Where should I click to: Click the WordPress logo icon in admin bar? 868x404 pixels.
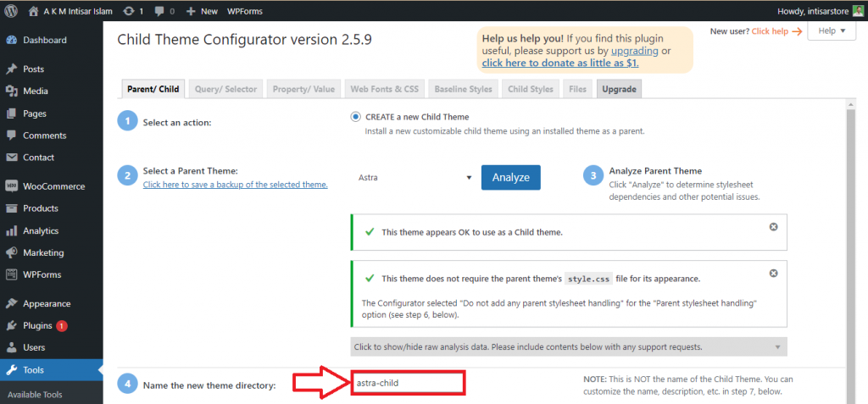[x=13, y=11]
